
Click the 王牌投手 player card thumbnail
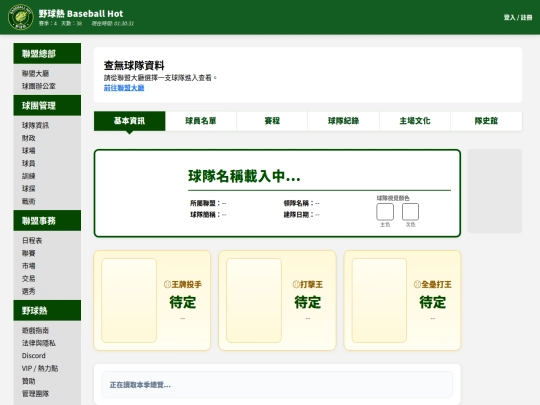(x=129, y=301)
